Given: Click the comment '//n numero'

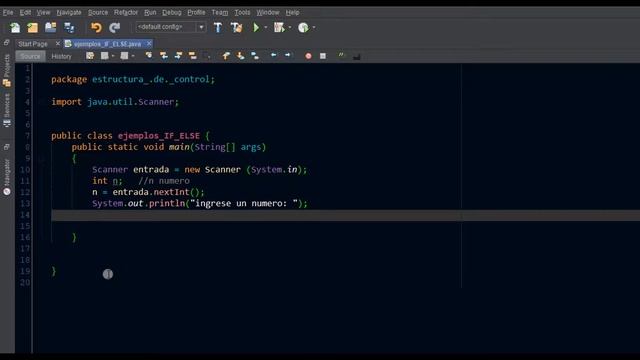Looking at the screenshot, I should click(164, 181).
